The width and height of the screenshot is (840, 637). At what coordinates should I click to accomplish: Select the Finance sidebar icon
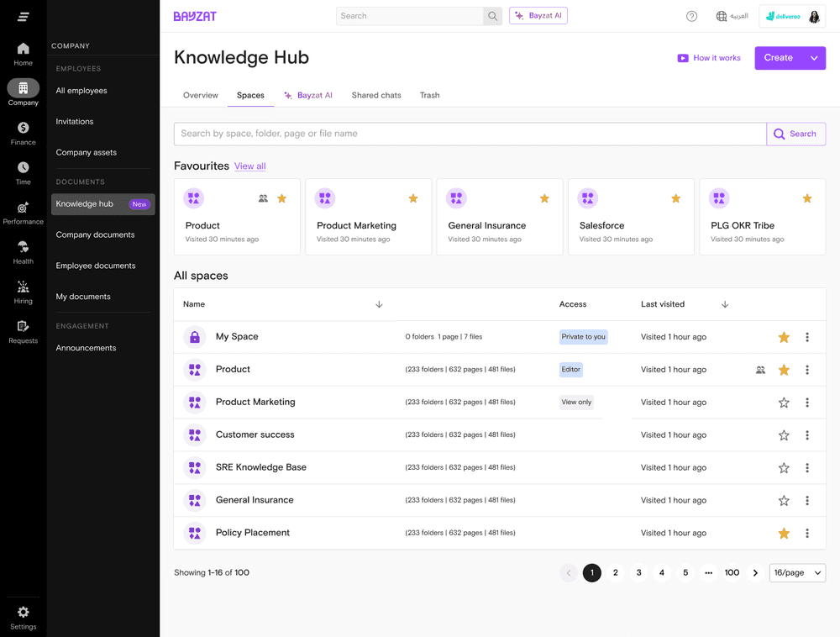(x=23, y=131)
